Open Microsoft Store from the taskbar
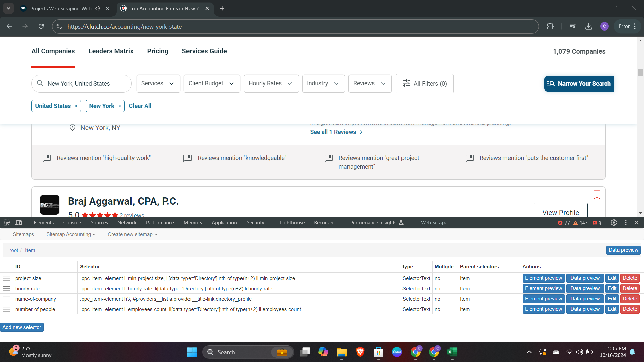 378,352
